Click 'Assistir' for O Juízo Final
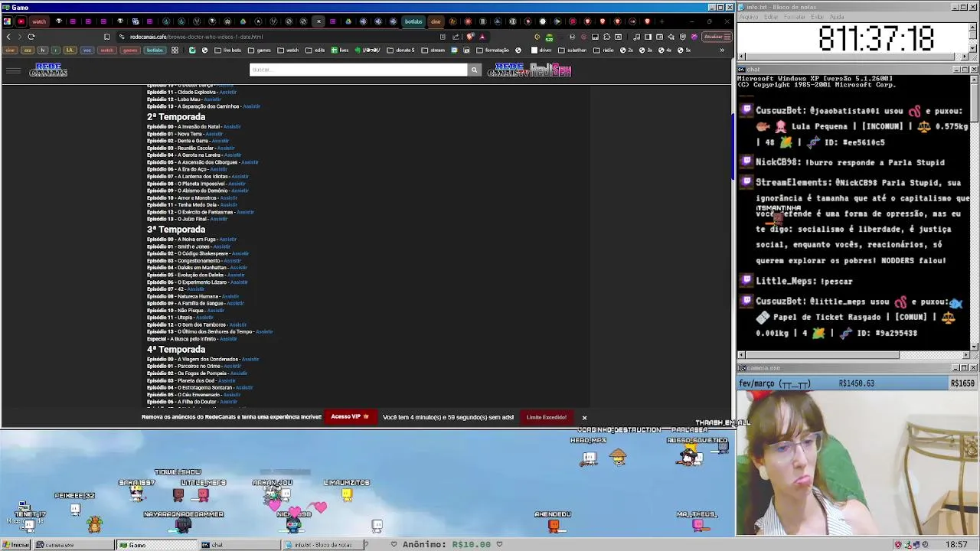980x551 pixels. 219,220
